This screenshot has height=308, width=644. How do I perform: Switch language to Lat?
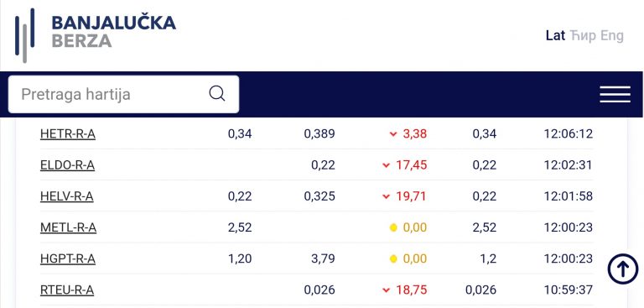[x=555, y=36]
